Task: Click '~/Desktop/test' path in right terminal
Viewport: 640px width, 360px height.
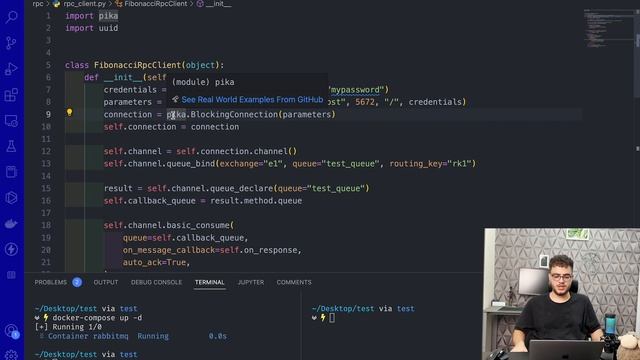Action: [x=343, y=309]
